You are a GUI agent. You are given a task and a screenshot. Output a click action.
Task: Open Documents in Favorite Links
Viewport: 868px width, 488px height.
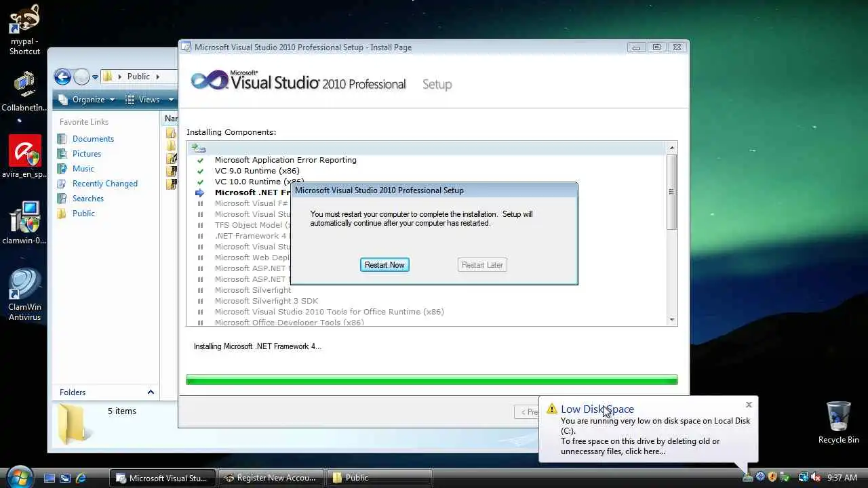pyautogui.click(x=93, y=139)
